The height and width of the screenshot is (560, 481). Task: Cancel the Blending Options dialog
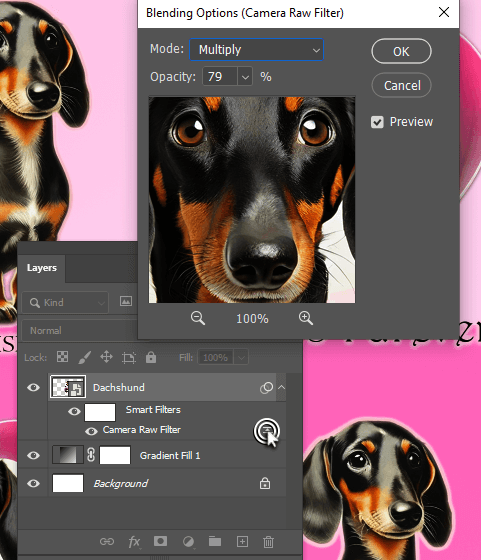[402, 85]
